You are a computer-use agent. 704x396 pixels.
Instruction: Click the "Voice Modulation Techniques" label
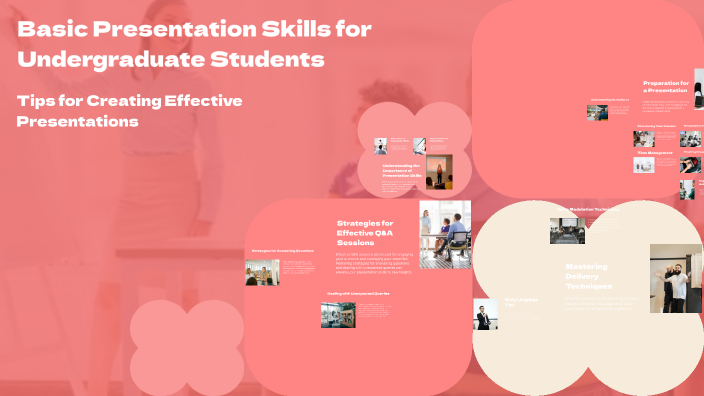[588, 209]
